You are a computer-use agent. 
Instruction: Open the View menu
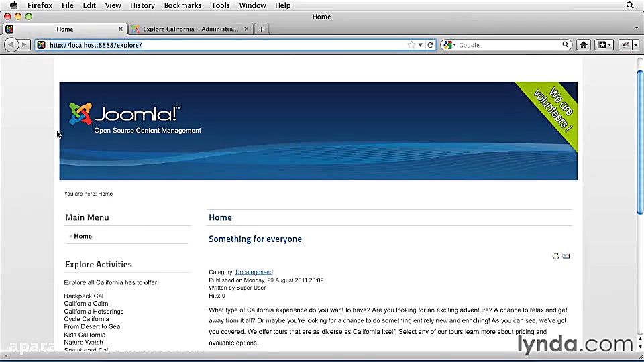[113, 5]
